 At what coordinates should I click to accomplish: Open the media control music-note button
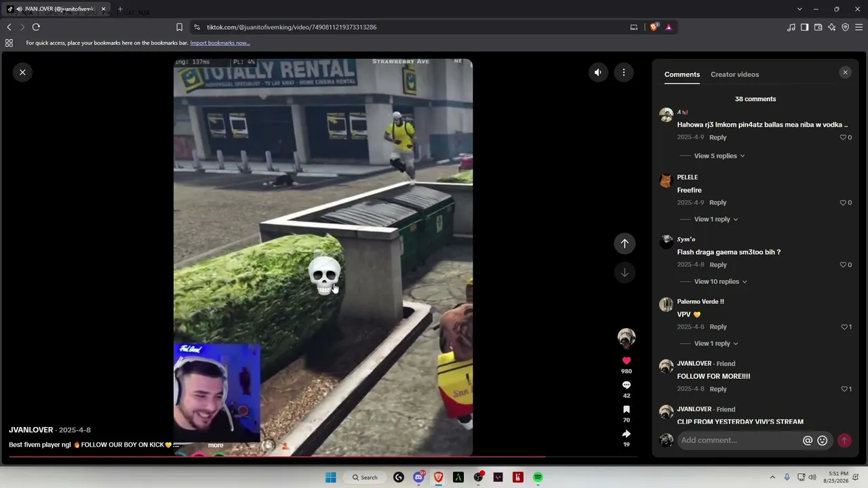791,27
